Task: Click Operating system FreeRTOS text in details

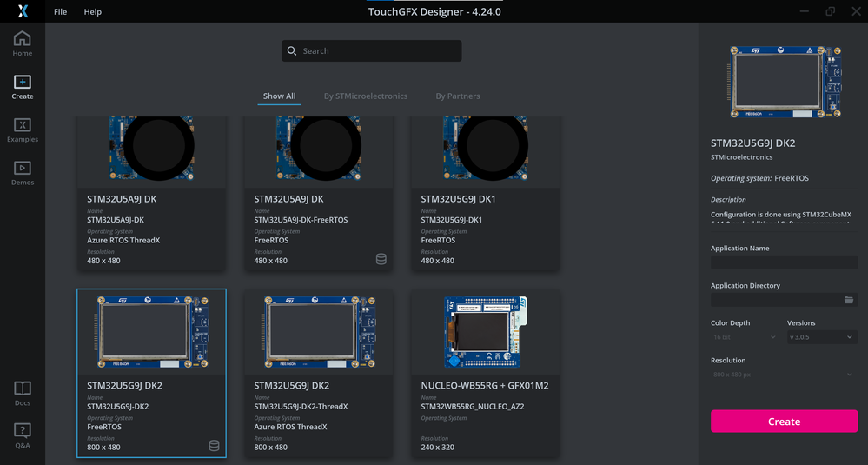Action: point(759,178)
